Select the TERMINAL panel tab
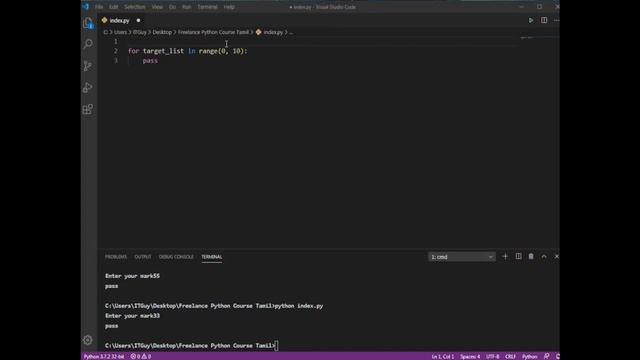 (211, 257)
